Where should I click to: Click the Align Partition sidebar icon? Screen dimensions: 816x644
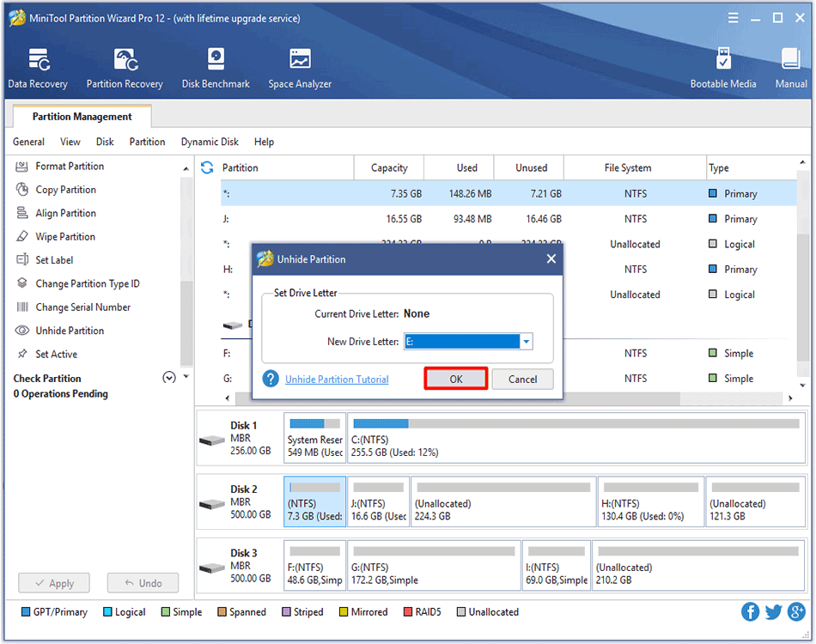tap(21, 213)
